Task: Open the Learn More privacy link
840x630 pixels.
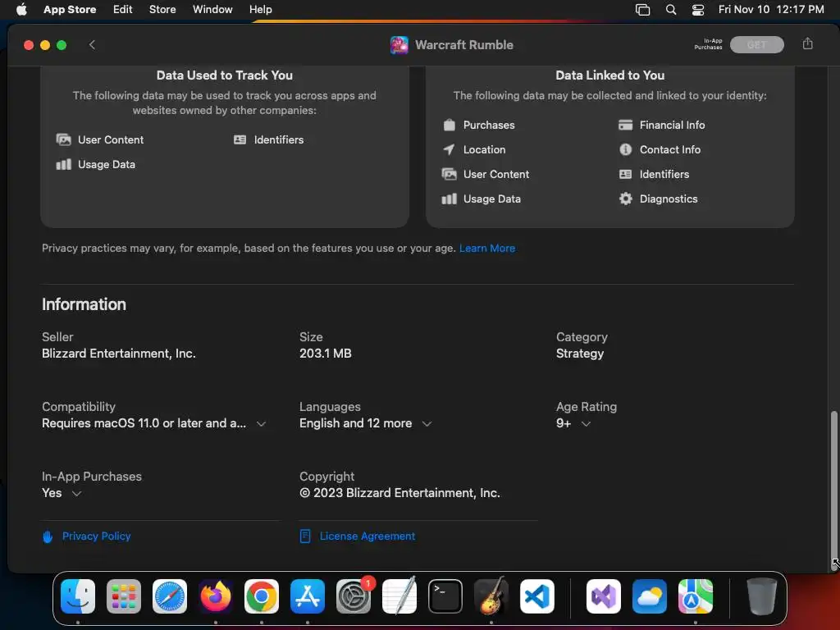Action: coord(487,248)
